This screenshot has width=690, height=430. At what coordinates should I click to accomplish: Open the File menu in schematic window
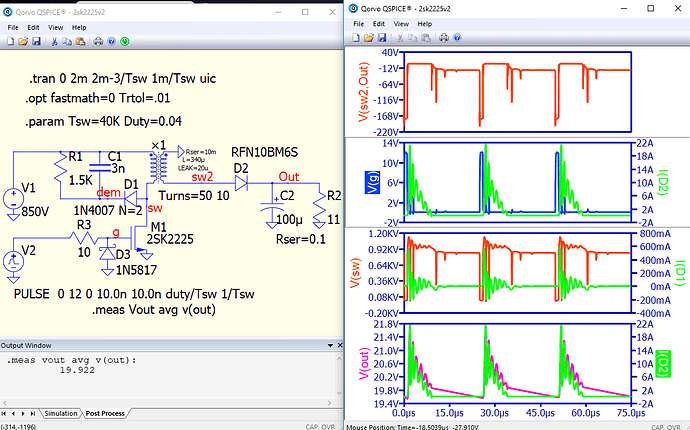[x=14, y=27]
